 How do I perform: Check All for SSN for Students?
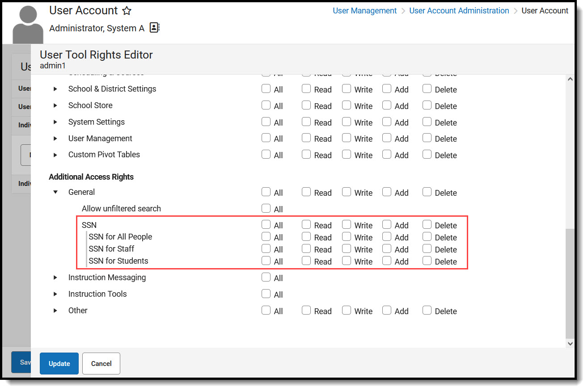point(266,261)
